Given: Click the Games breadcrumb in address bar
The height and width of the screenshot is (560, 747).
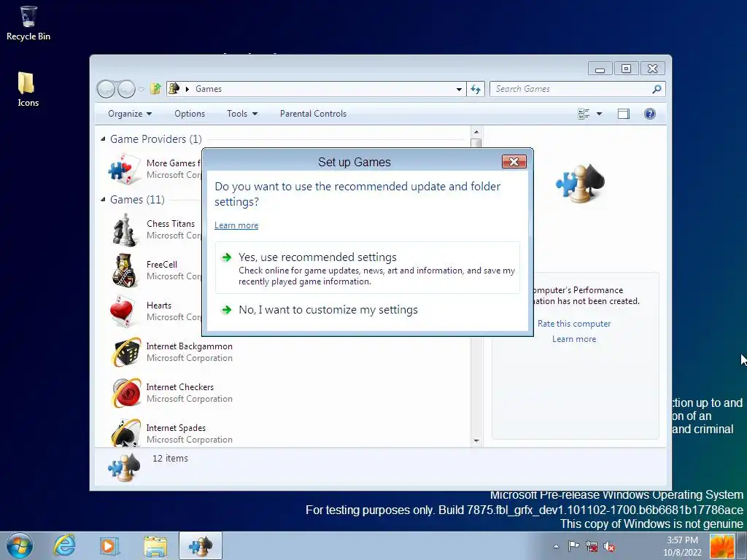Looking at the screenshot, I should coord(209,89).
